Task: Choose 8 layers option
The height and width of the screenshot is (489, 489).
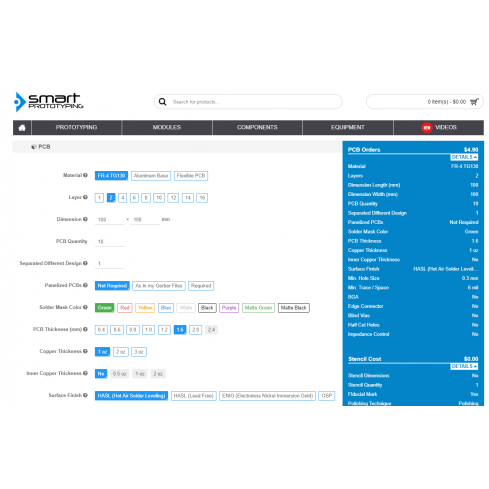Action: point(146,198)
